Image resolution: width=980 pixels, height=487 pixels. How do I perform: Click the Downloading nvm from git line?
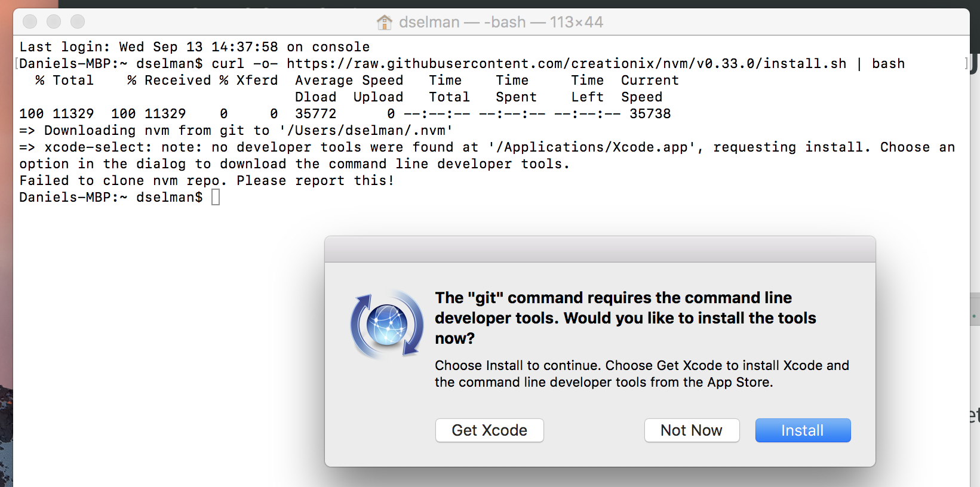coord(236,130)
